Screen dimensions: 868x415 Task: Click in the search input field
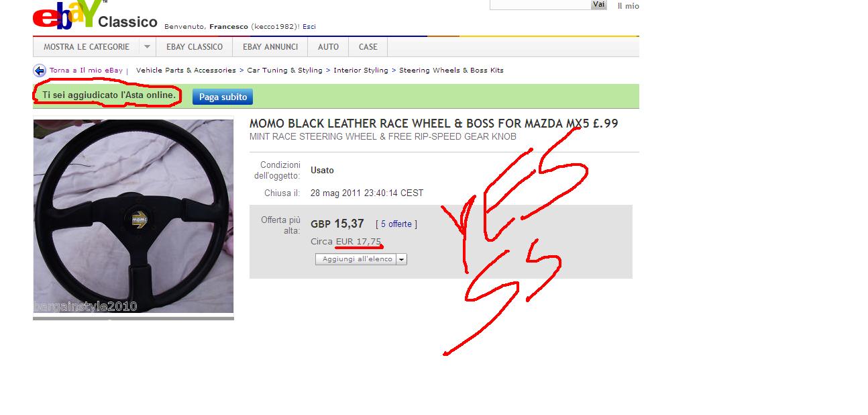(x=540, y=5)
